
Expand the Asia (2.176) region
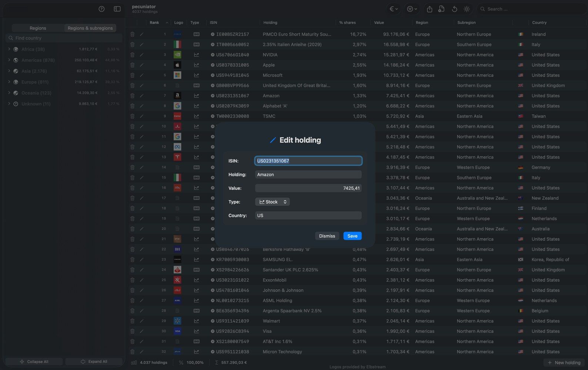9,71
